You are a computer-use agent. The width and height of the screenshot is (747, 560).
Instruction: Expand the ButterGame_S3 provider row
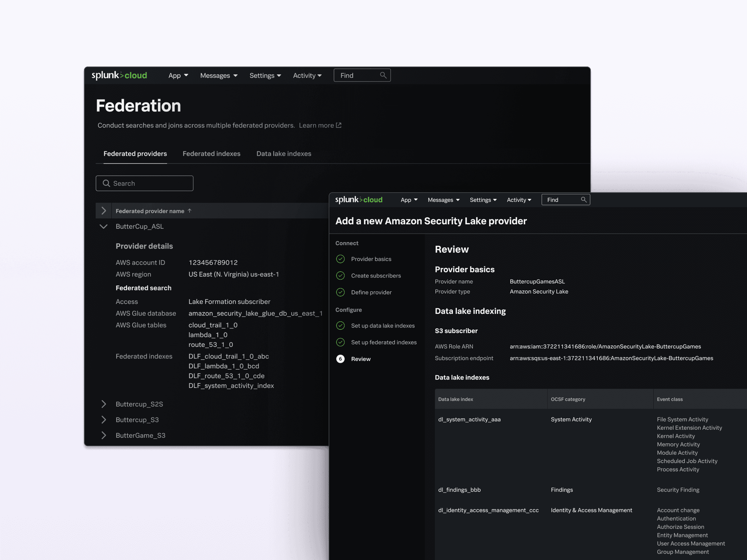pos(104,436)
